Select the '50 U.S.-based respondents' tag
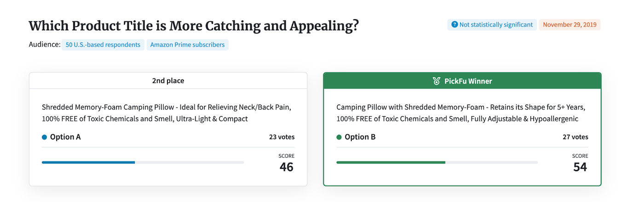 tap(103, 45)
